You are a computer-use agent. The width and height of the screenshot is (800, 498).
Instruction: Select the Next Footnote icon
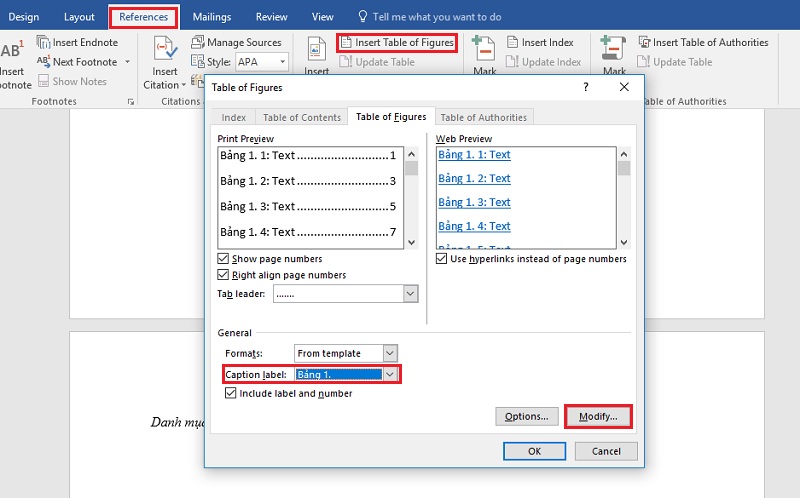pyautogui.click(x=43, y=62)
